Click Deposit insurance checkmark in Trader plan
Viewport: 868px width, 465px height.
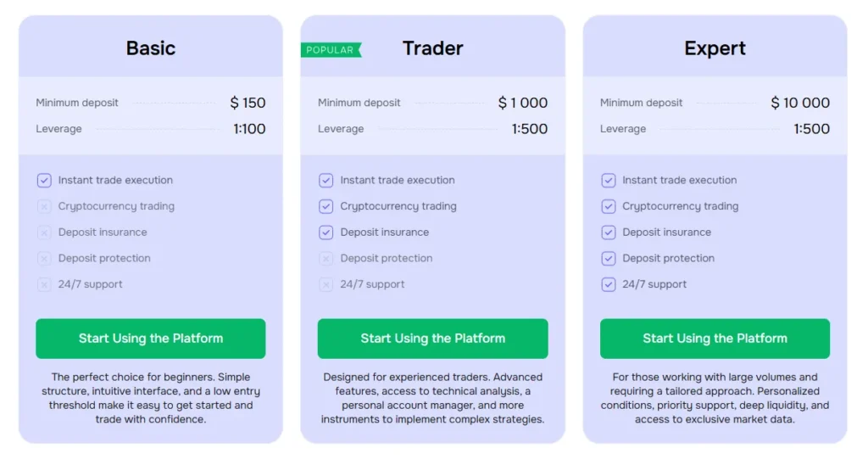(x=325, y=232)
